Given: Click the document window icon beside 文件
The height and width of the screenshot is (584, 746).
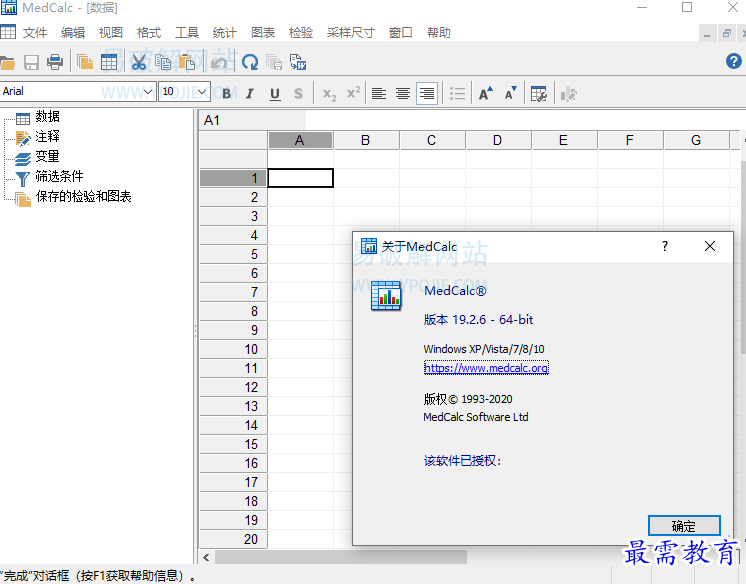Looking at the screenshot, I should pyautogui.click(x=8, y=32).
